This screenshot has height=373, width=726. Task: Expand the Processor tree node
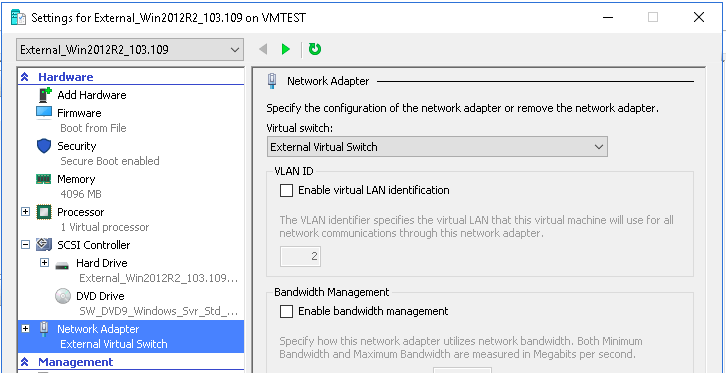coord(26,212)
